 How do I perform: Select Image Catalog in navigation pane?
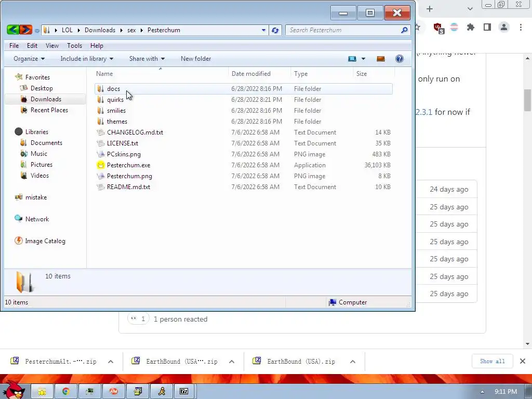click(45, 241)
